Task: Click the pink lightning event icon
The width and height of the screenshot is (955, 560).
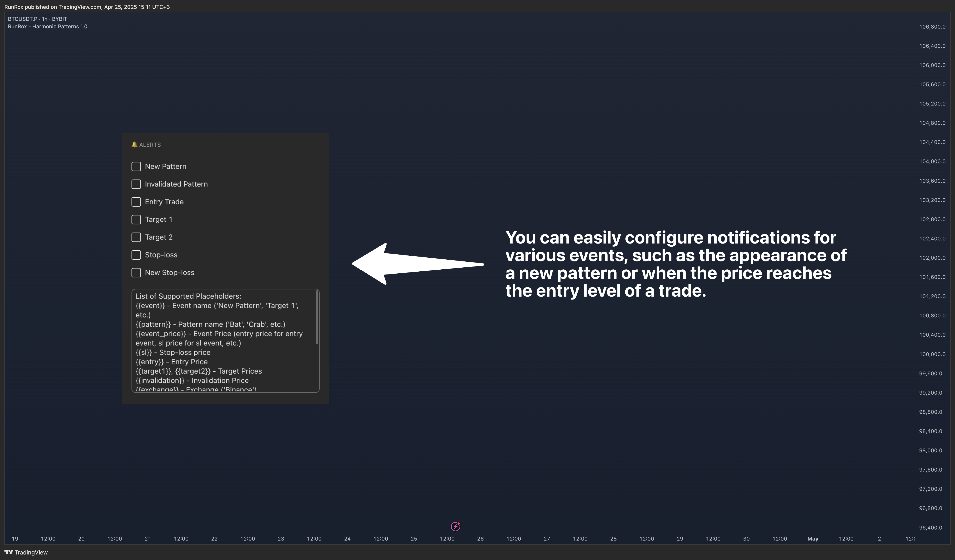Action: pos(455,526)
